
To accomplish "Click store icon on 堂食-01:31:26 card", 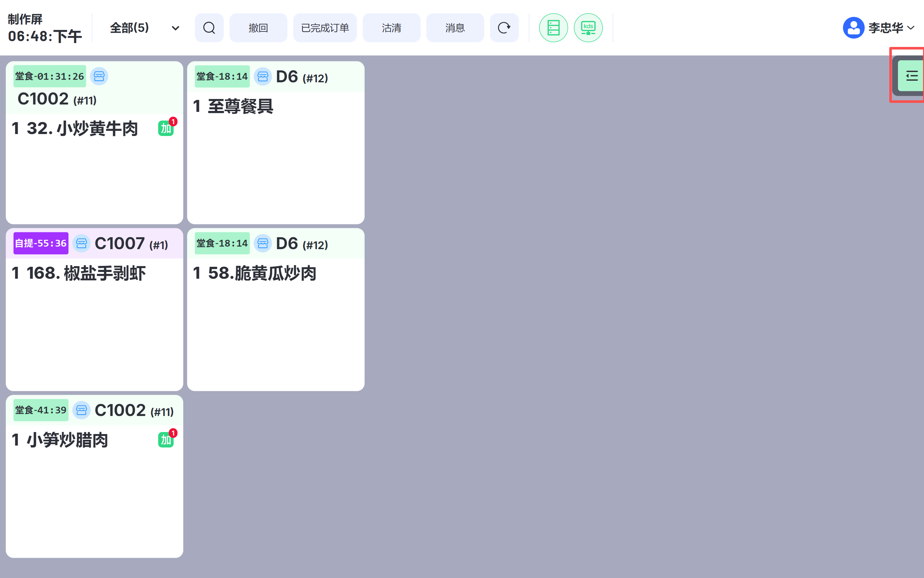I will pos(99,77).
